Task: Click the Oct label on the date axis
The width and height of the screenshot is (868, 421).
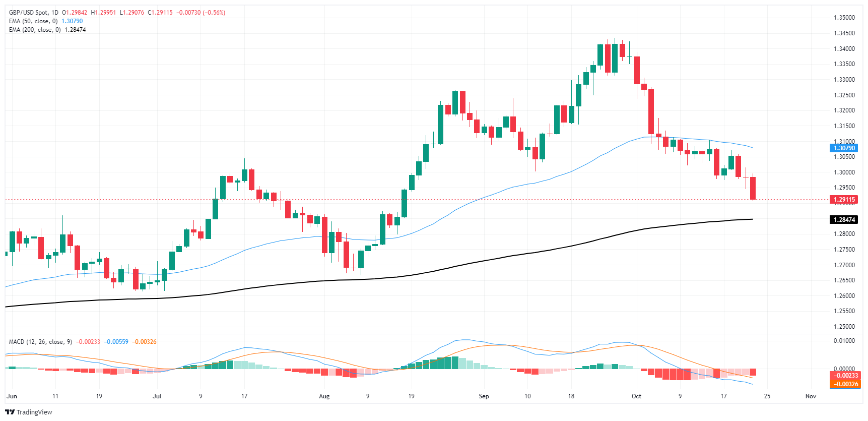Action: [636, 396]
